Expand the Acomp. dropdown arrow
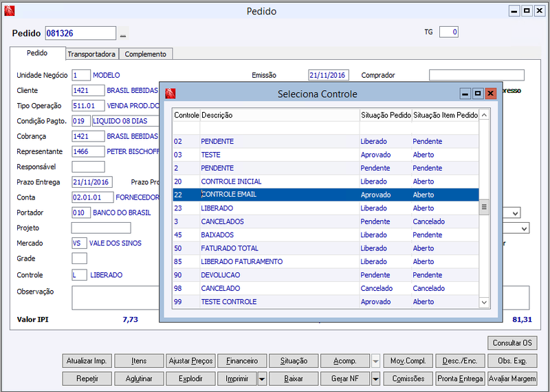 click(x=375, y=361)
